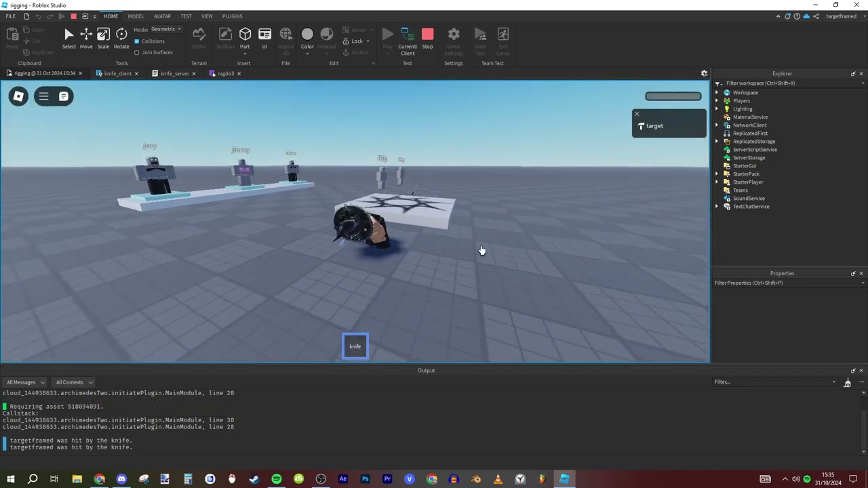Open the viewport settings gear
Viewport: 868px width, 488px height.
[704, 73]
